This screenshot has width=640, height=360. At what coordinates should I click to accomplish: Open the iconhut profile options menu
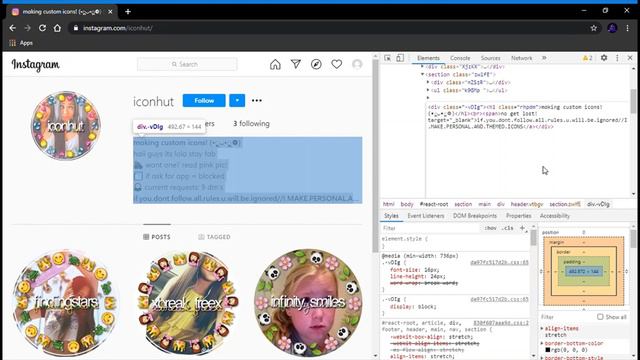click(x=257, y=100)
